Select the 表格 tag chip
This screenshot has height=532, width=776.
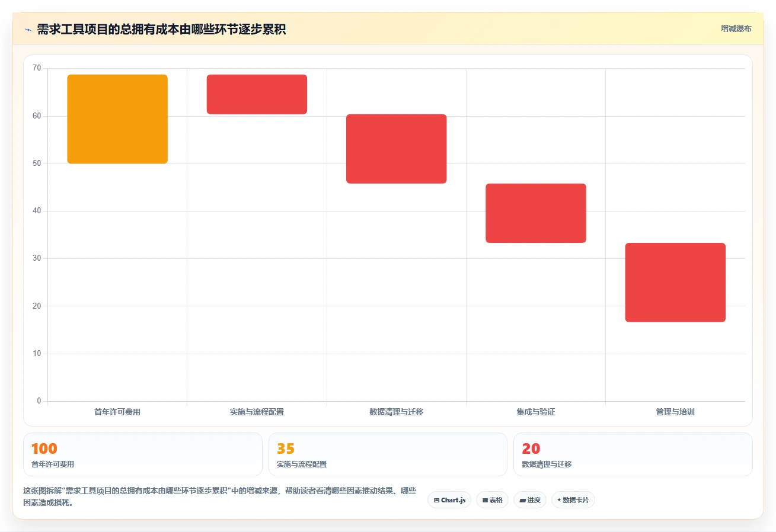click(492, 500)
